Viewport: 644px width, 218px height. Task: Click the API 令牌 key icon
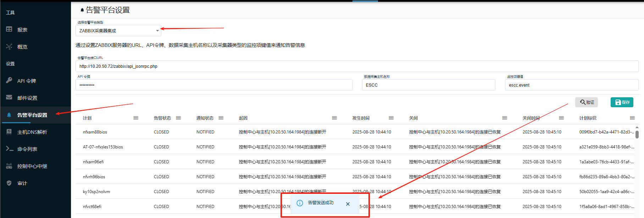pos(9,81)
